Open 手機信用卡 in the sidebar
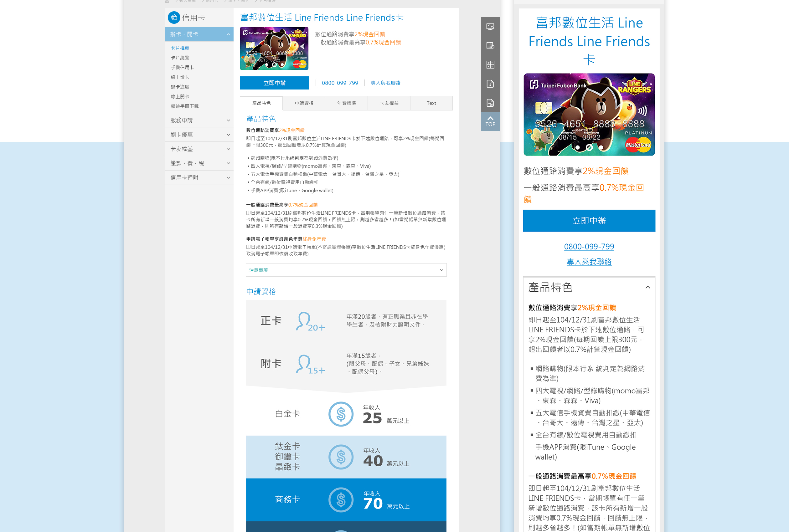The width and height of the screenshot is (789, 532). click(x=183, y=68)
